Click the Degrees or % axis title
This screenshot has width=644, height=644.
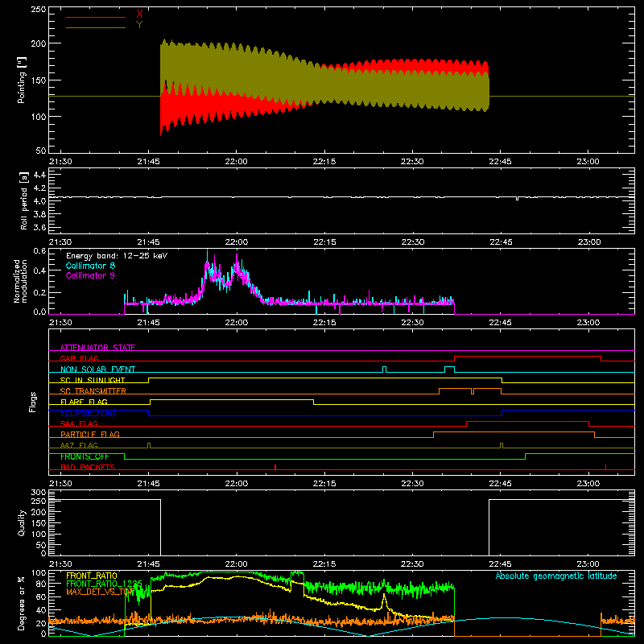[22, 604]
